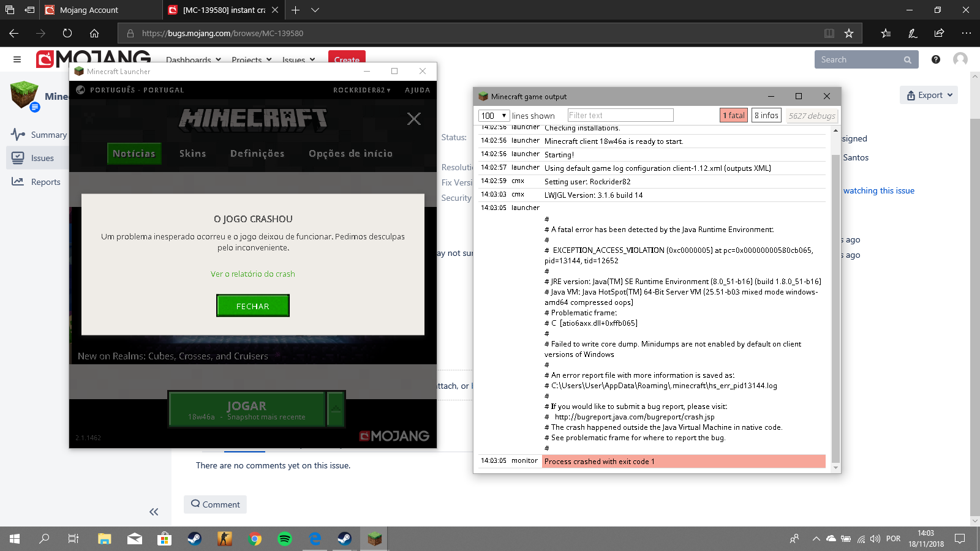980x551 pixels.
Task: Open the Export dropdown
Action: 929,95
